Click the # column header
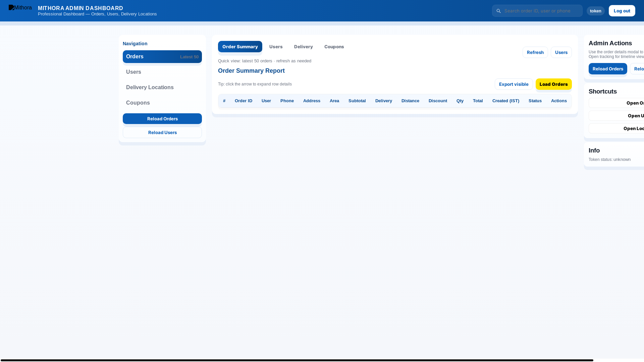Image resolution: width=644 pixels, height=362 pixels. [224, 101]
